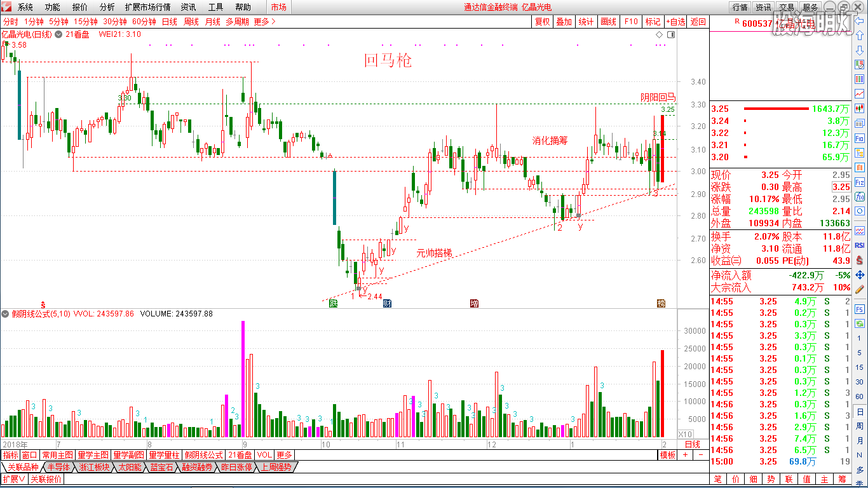868x488 pixels.
Task: Select the candlestick chart icon in sidebar
Action: pos(860,108)
